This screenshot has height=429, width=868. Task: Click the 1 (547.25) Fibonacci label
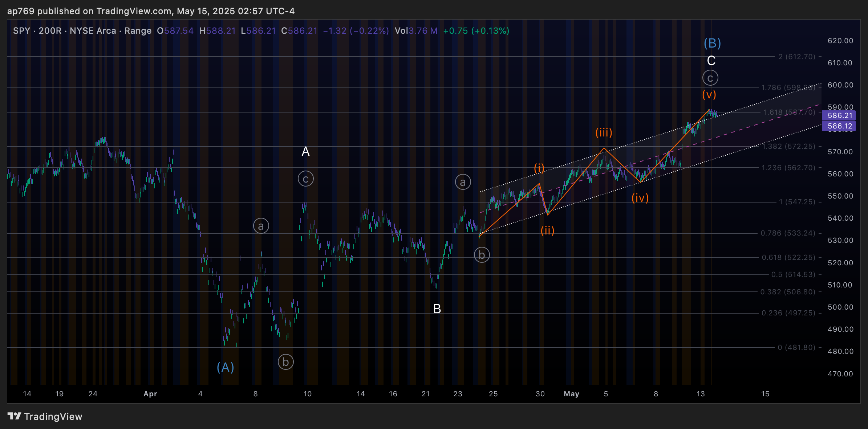click(x=797, y=202)
